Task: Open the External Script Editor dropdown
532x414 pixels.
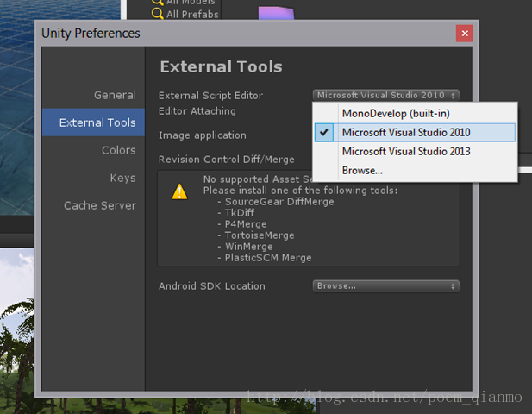Action: point(385,95)
